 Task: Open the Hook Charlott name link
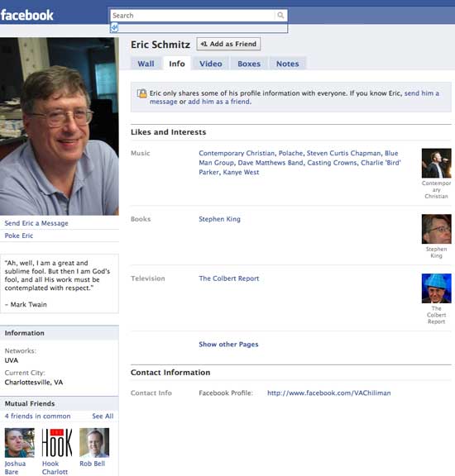point(55,468)
